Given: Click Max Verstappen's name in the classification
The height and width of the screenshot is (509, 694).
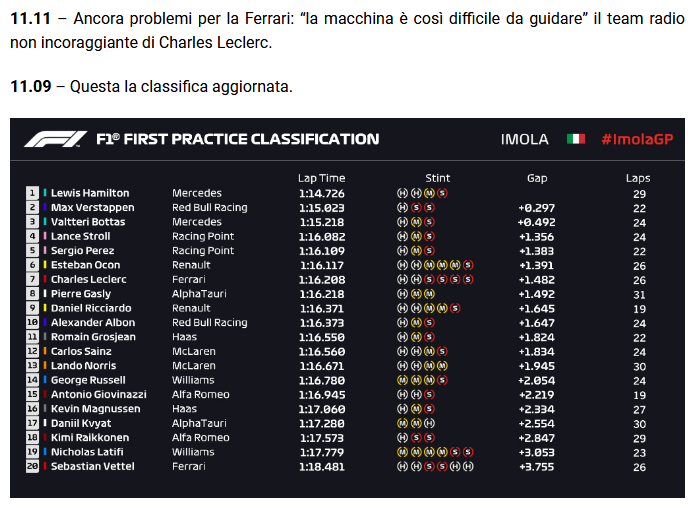Looking at the screenshot, I should click(93, 208).
